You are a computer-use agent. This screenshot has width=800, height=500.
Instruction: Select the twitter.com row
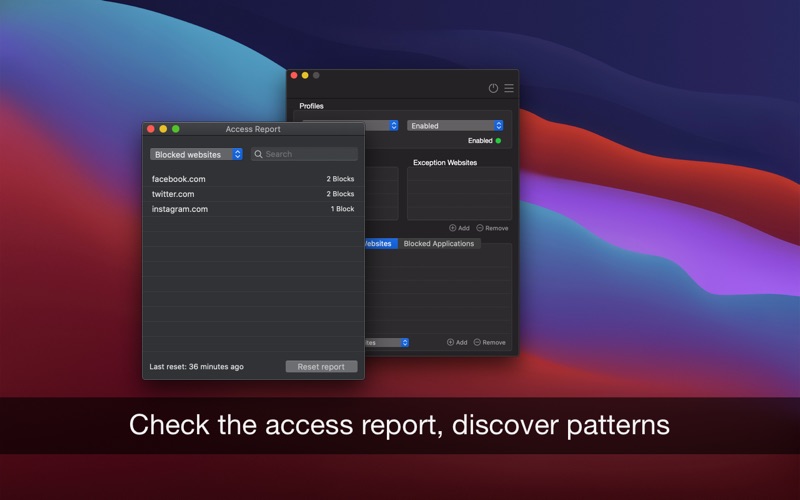click(253, 194)
